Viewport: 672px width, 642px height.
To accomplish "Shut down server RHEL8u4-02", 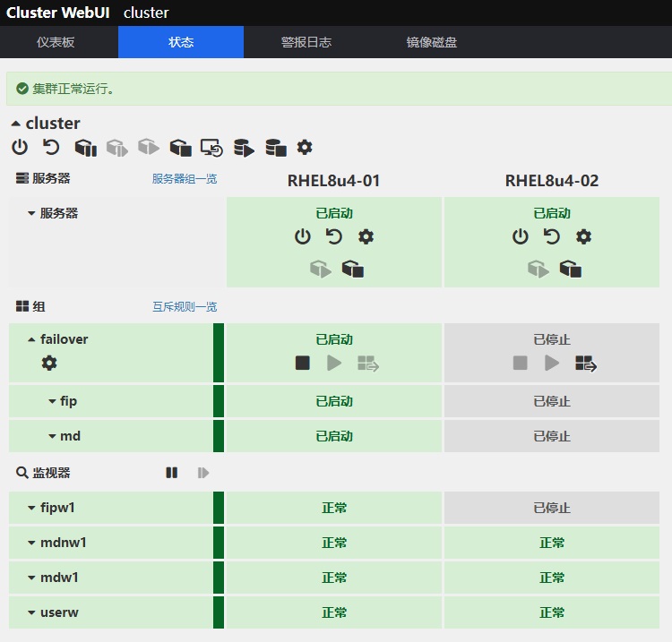I will pyautogui.click(x=521, y=236).
